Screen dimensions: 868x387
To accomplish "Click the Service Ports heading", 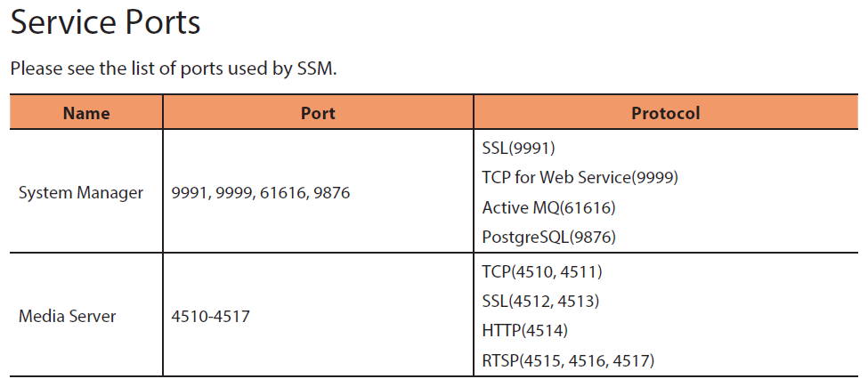I will click(105, 23).
